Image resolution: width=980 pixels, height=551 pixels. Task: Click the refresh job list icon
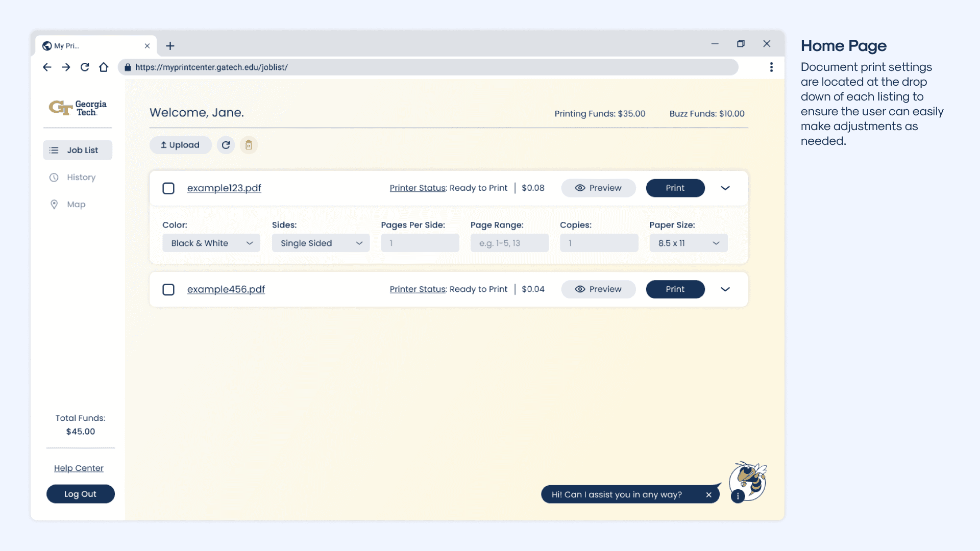[x=226, y=145]
